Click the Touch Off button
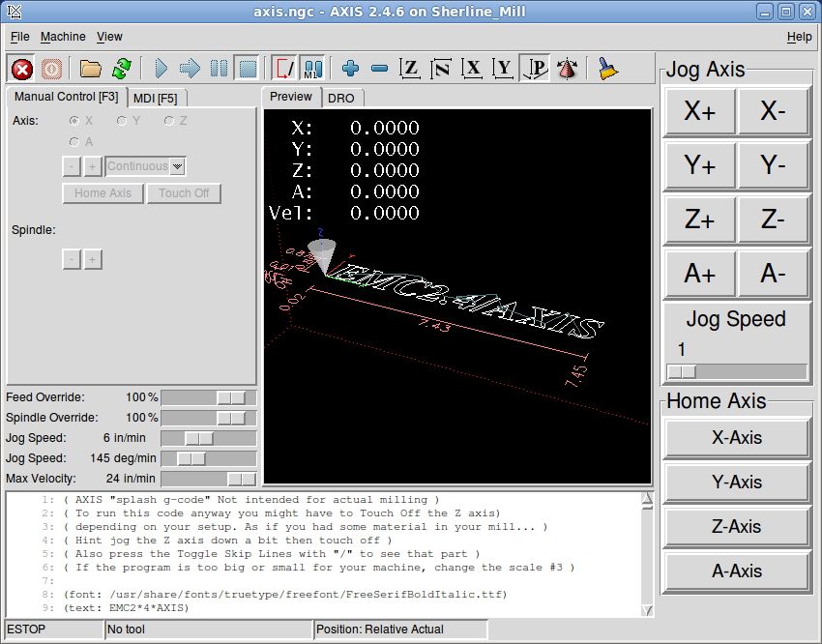Viewport: 822px width, 644px height. [x=184, y=193]
